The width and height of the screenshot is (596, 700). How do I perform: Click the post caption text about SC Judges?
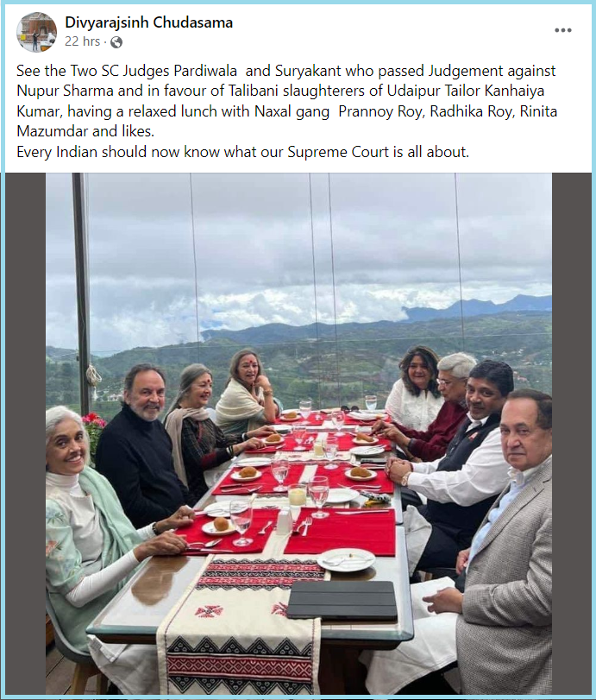(287, 101)
